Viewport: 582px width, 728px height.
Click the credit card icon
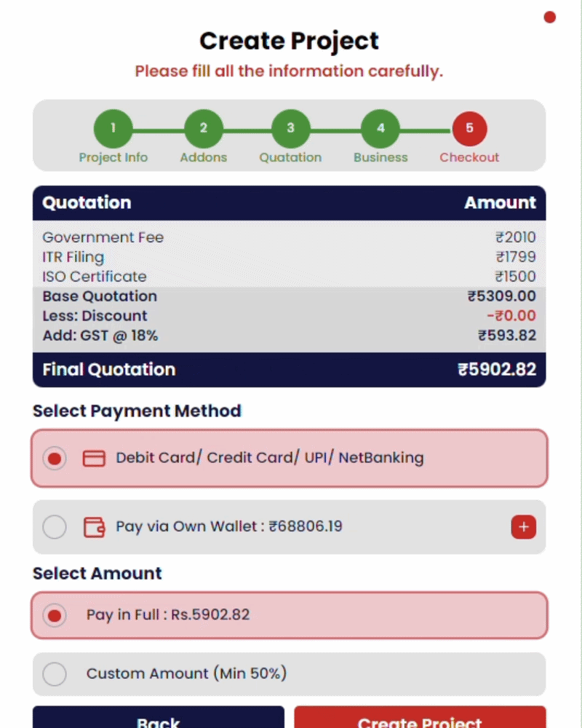(x=94, y=458)
